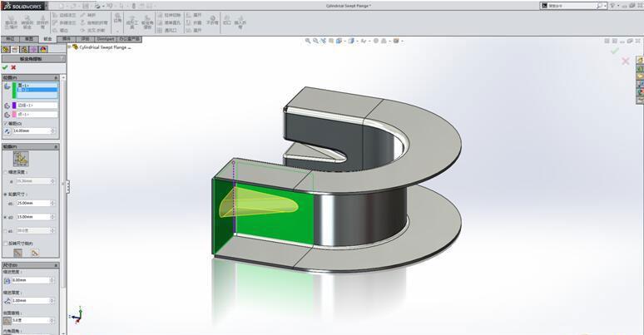This screenshot has width=644, height=335.
Task: Select the Lofted-Bend tool
Action: (42, 22)
